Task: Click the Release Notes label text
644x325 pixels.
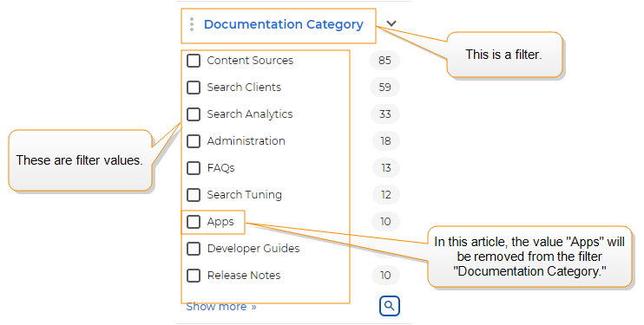Action: tap(244, 276)
